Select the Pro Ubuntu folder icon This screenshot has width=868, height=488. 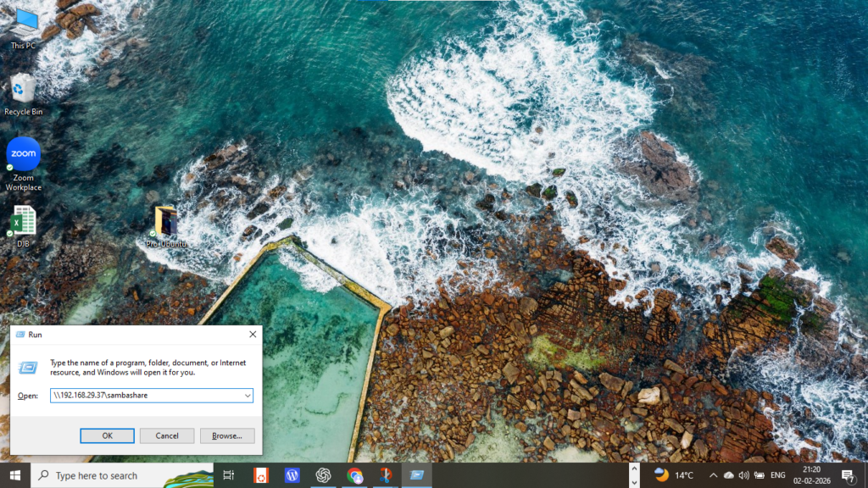point(166,227)
